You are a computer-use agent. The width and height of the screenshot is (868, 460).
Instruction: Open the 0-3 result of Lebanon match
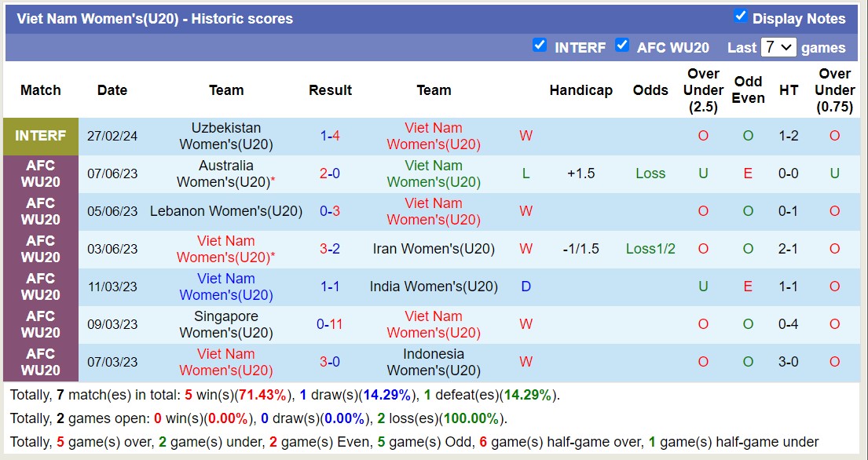coord(330,211)
